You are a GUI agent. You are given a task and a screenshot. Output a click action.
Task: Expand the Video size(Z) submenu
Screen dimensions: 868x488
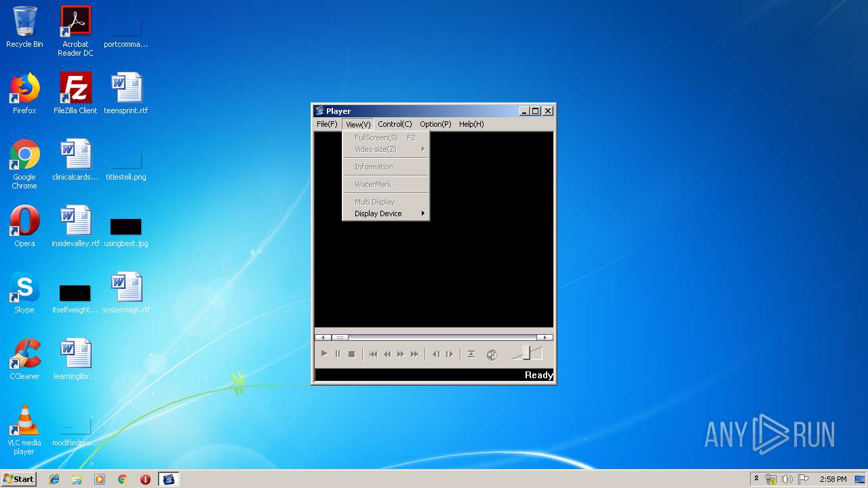(386, 149)
